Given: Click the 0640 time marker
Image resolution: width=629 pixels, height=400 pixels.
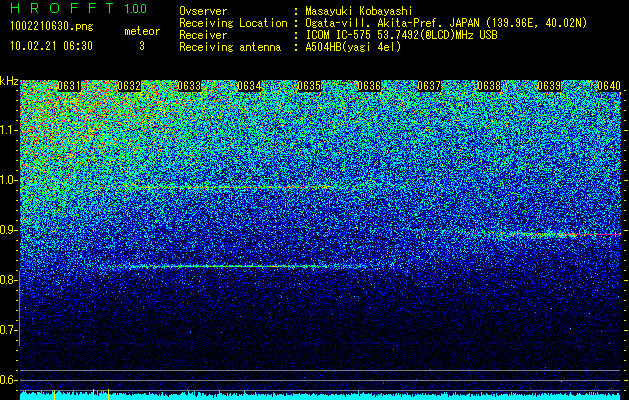Looking at the screenshot, I should click(609, 86).
